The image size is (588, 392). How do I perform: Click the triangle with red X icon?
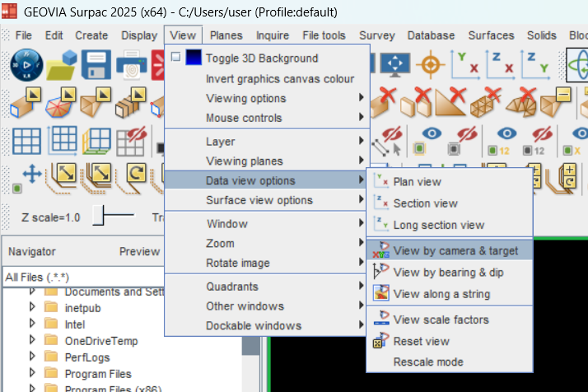pos(450,102)
